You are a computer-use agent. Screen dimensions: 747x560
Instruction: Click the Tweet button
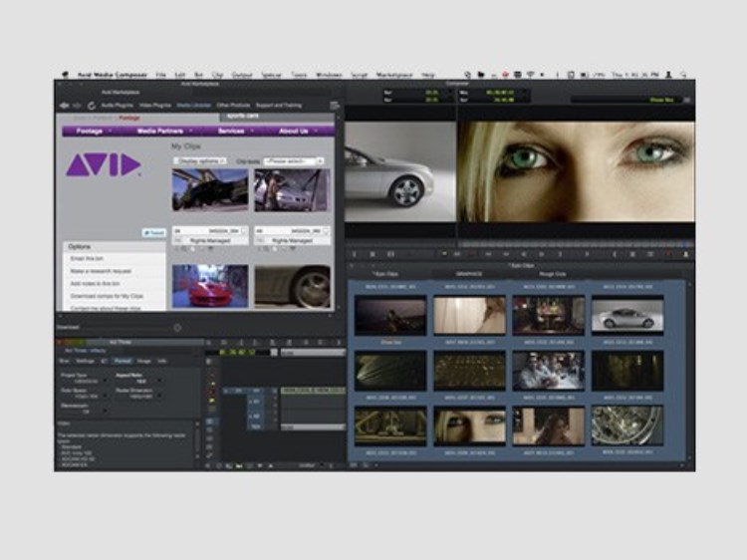coord(153,232)
